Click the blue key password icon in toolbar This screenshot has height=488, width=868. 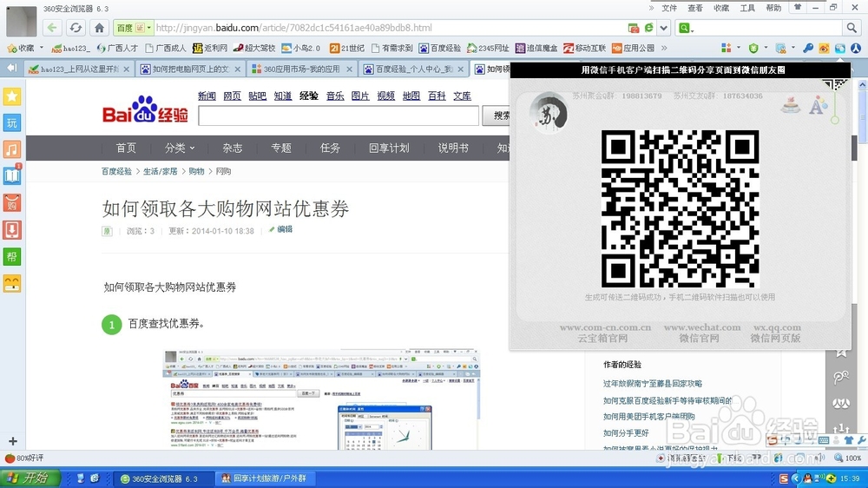pyautogui.click(x=808, y=48)
